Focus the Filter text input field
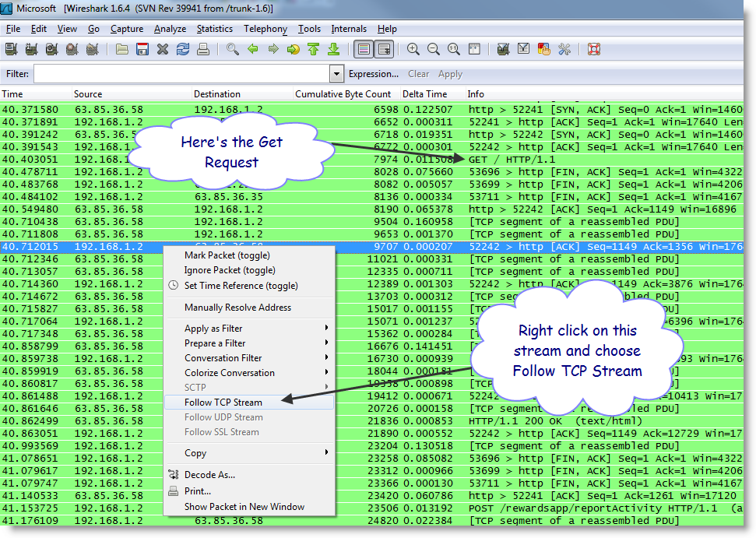The image size is (756, 538). pyautogui.click(x=181, y=74)
